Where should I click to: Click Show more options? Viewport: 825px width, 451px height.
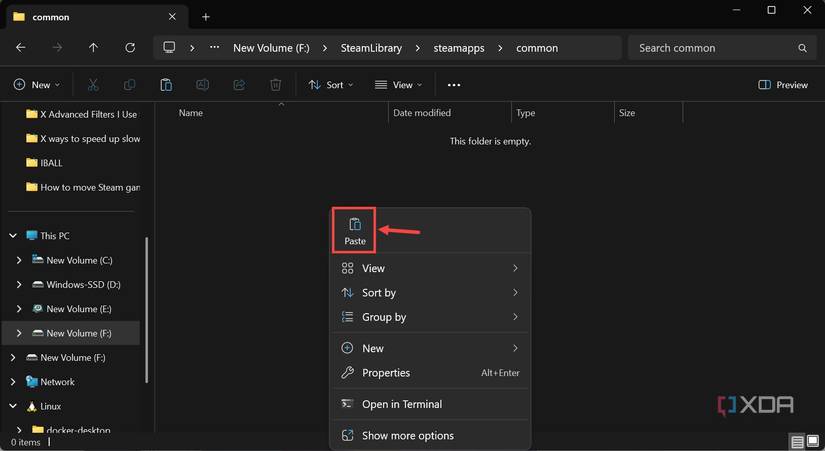click(407, 436)
